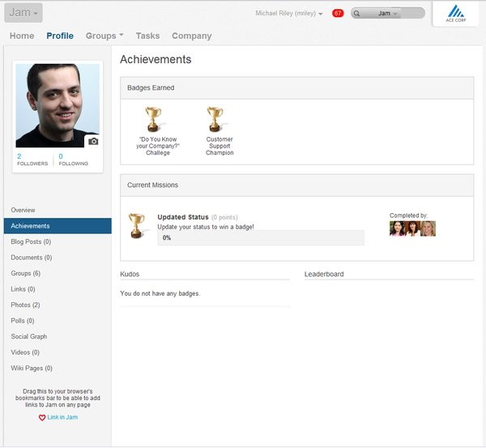Select Achievements in the profile sidebar

pyautogui.click(x=58, y=226)
